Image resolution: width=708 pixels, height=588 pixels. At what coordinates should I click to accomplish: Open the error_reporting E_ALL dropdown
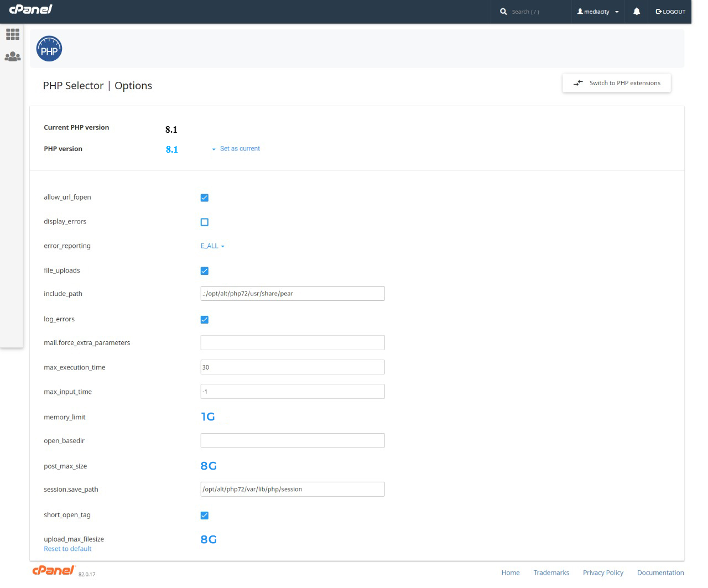pyautogui.click(x=212, y=246)
